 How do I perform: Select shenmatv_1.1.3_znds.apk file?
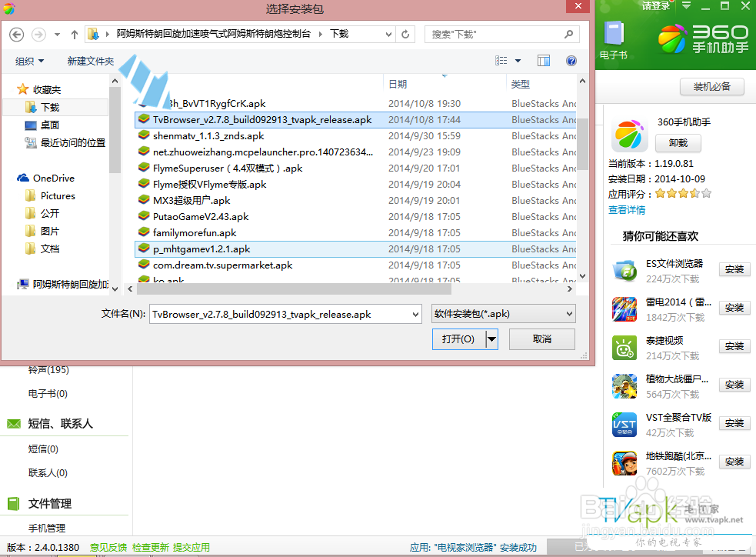[355, 136]
